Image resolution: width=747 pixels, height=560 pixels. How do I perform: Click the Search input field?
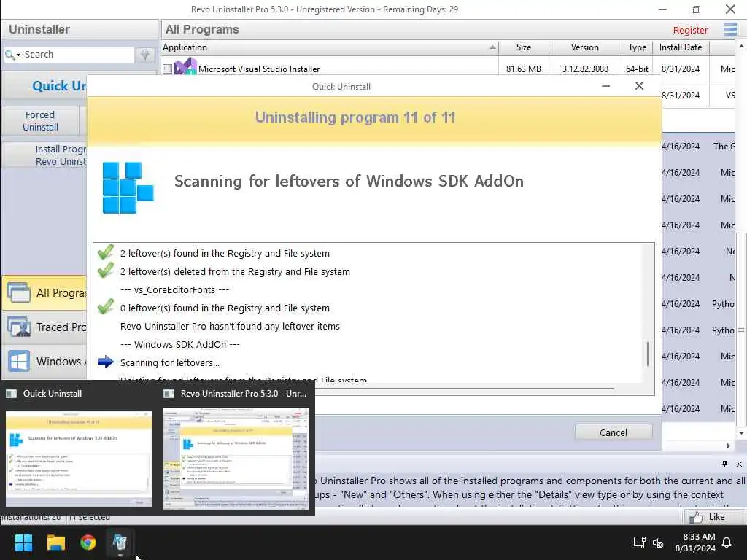point(79,54)
